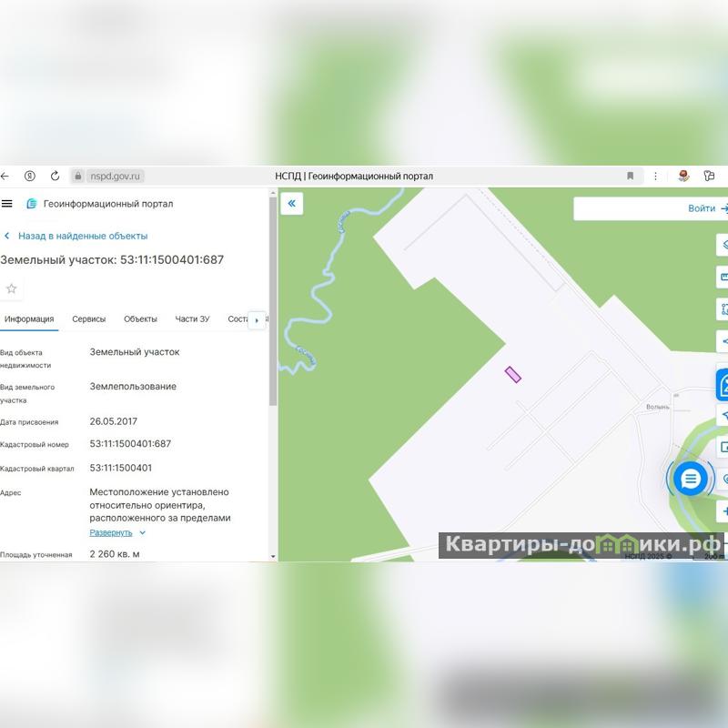The height and width of the screenshot is (728, 728).
Task: Select the ruler measurement tool
Action: pyautogui.click(x=724, y=277)
